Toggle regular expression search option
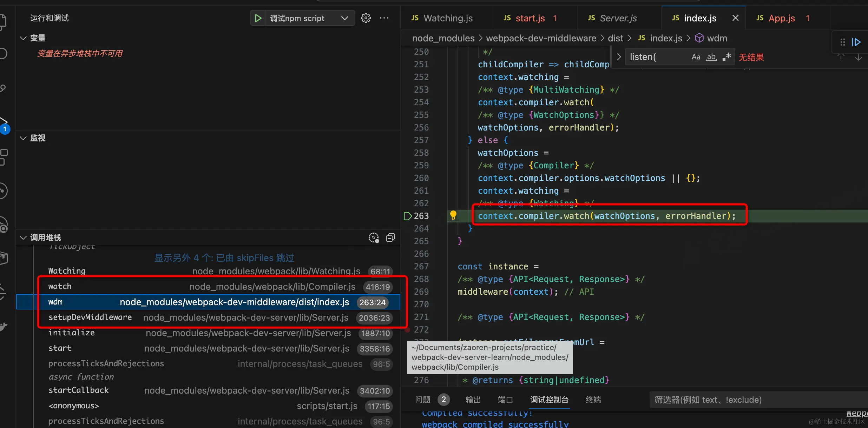The height and width of the screenshot is (428, 868). (x=727, y=57)
